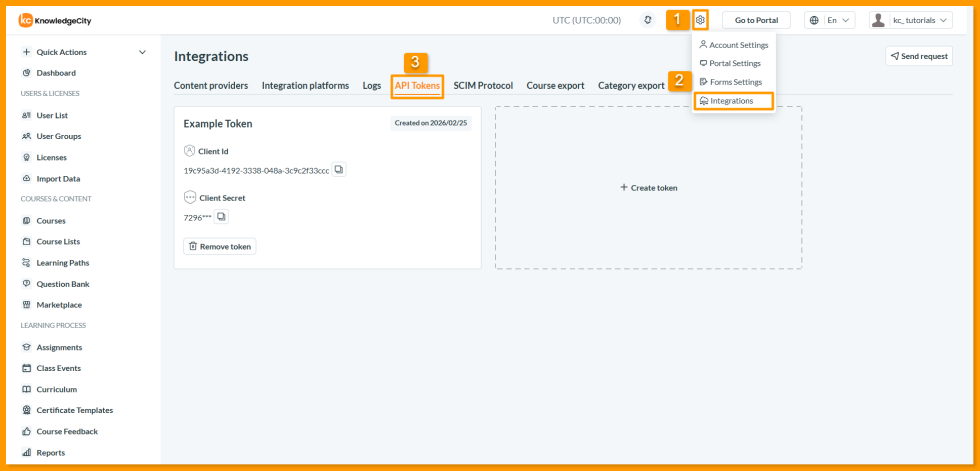
Task: Open kc_tutorials user menu
Action: [911, 20]
